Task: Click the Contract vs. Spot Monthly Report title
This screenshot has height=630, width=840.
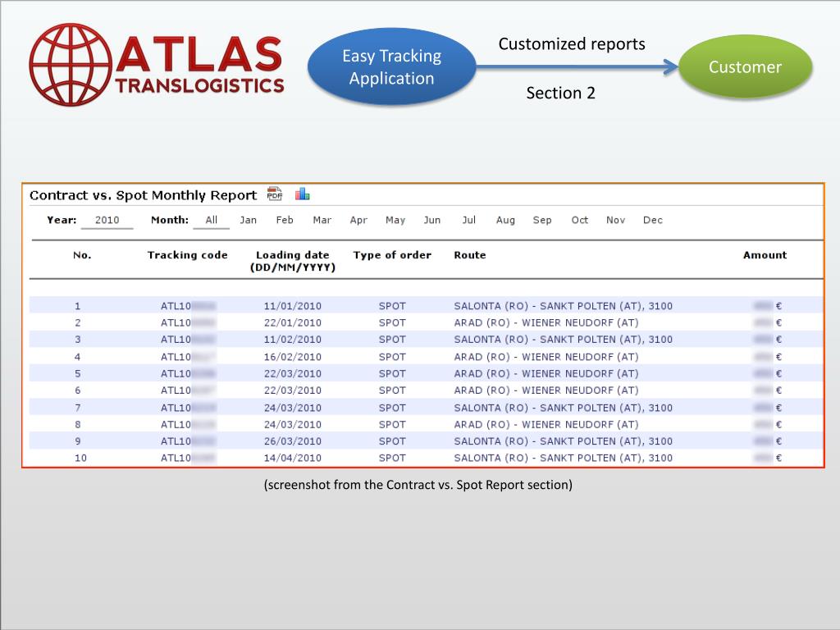Action: pos(143,195)
